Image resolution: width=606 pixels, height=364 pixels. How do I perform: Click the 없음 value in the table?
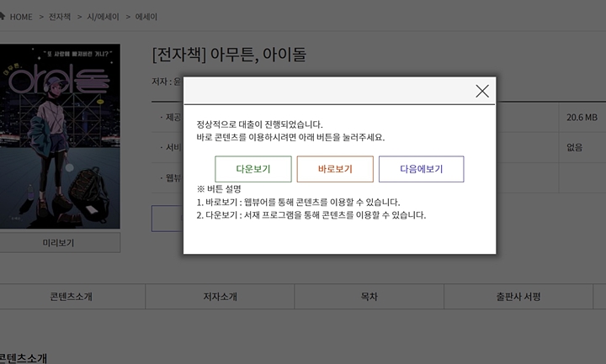click(x=574, y=147)
